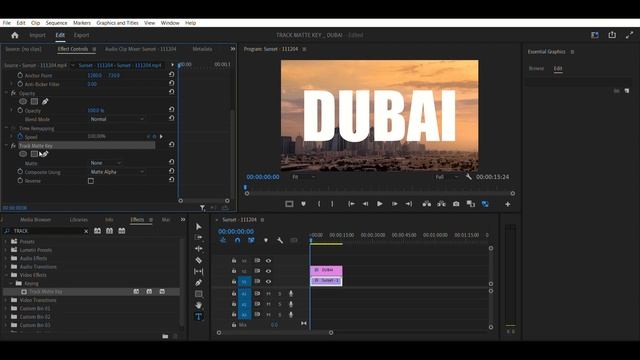Select the Slip tool

coord(199,271)
